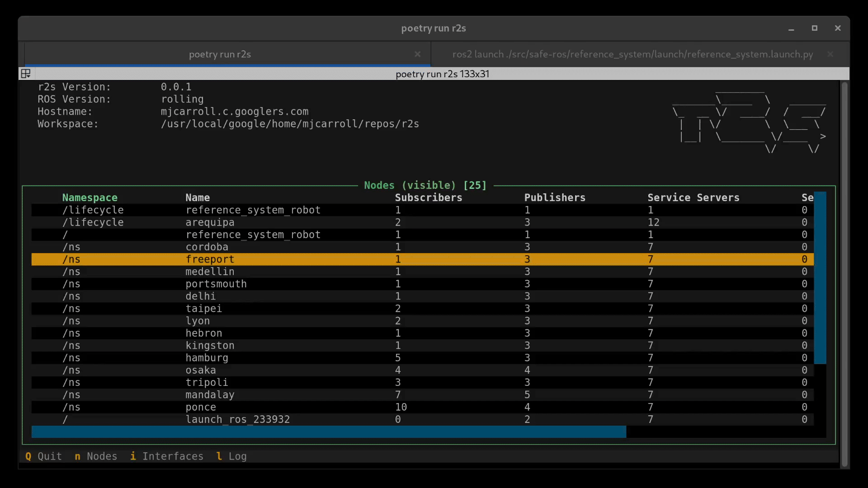Select the launch_ros_233932 node row
Screen dimensions: 868x488
click(237, 419)
